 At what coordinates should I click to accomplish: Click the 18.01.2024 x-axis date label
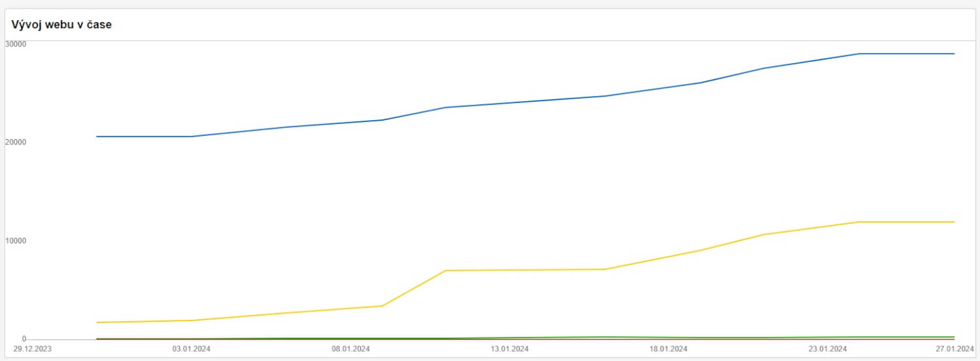[x=668, y=349]
